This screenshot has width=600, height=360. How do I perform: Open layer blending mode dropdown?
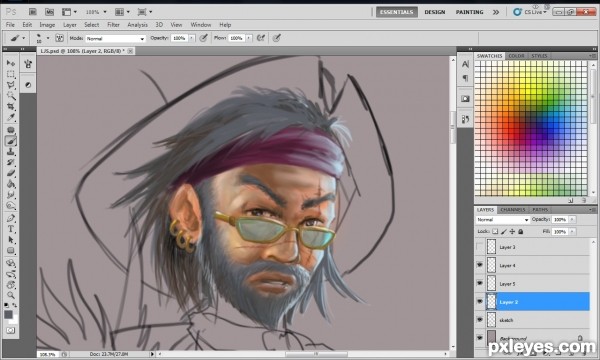coord(502,220)
